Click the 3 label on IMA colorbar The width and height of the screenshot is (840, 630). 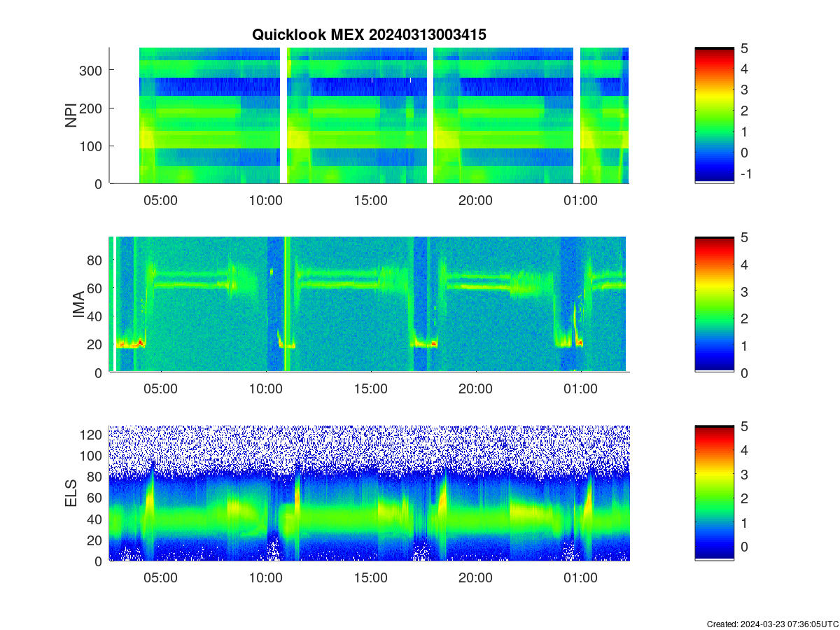click(x=745, y=291)
